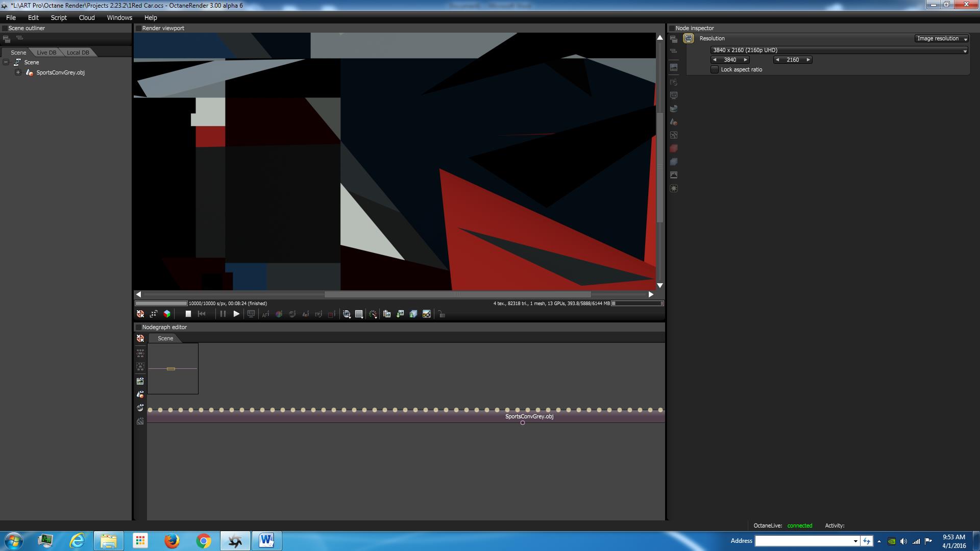980x551 pixels.
Task: Toggle the Render viewport panel checkbox
Action: coord(138,28)
